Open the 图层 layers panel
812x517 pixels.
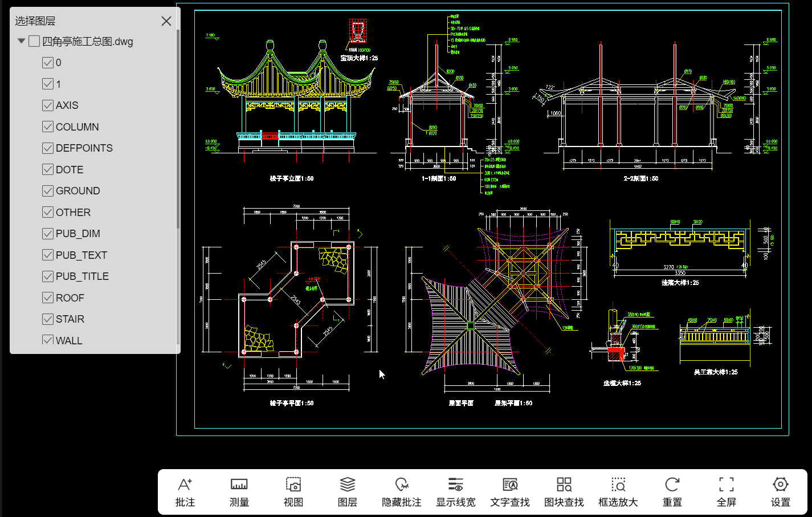348,492
